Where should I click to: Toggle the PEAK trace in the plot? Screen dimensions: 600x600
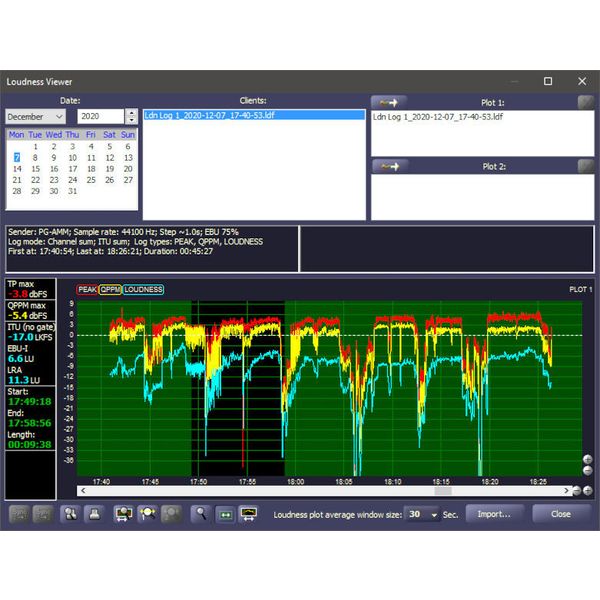coord(87,290)
